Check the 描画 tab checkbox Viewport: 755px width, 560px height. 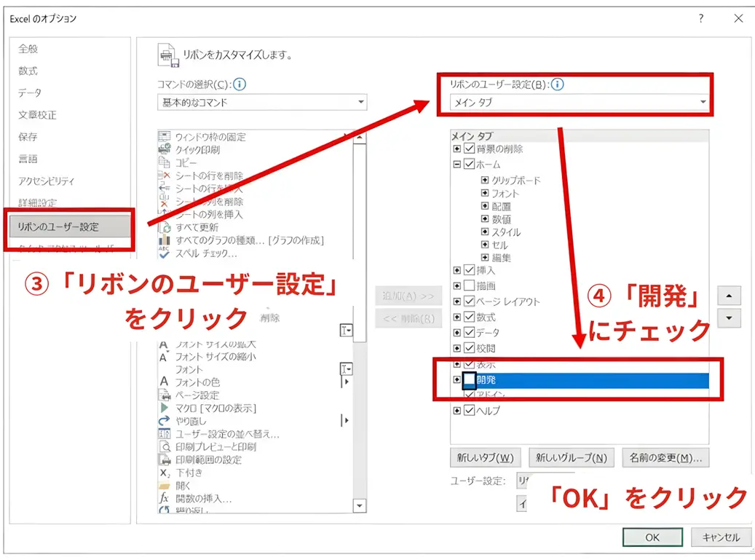[470, 285]
